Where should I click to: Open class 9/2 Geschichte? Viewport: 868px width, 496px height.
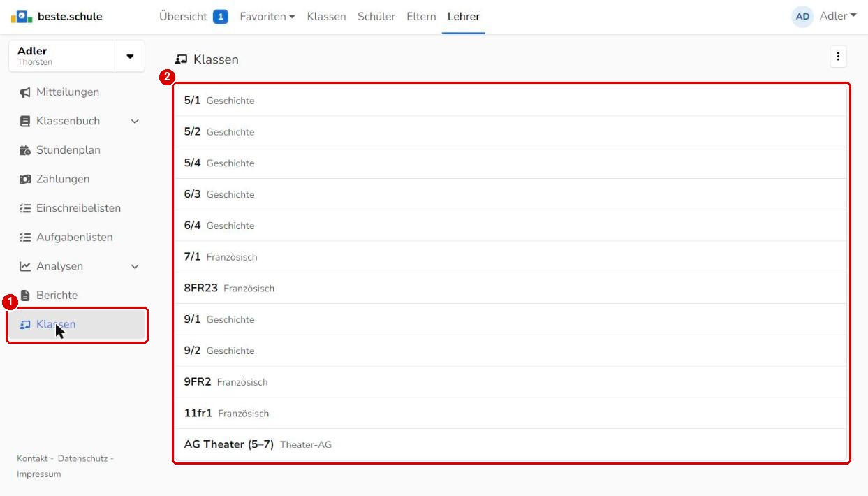(510, 351)
